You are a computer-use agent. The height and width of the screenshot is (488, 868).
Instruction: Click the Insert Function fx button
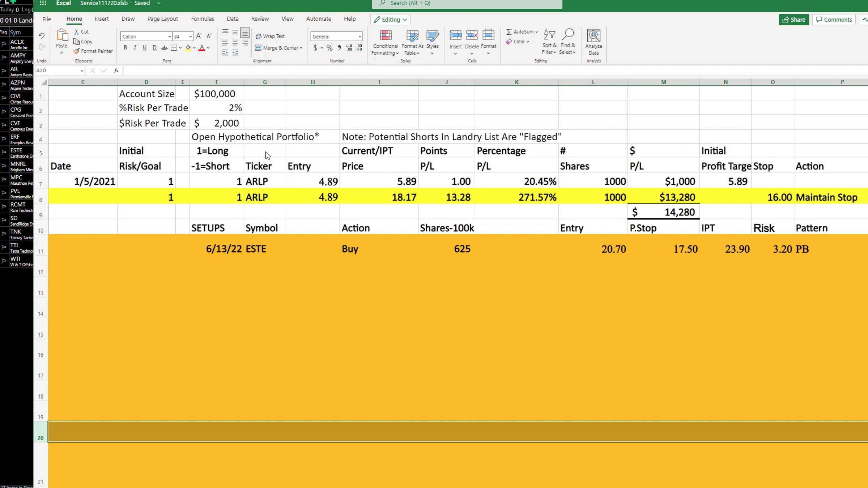116,70
